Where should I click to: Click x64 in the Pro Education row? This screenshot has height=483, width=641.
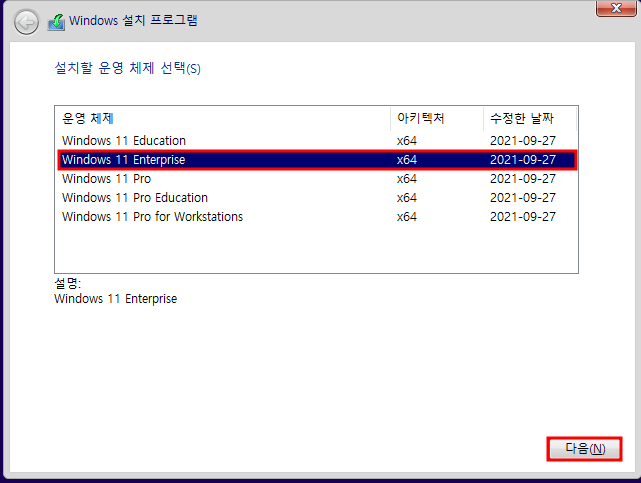(407, 198)
